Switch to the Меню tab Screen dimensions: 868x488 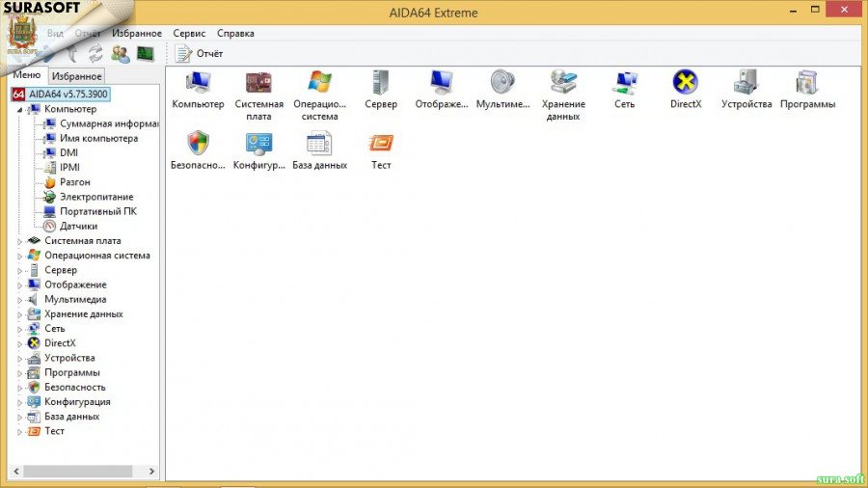click(x=27, y=74)
